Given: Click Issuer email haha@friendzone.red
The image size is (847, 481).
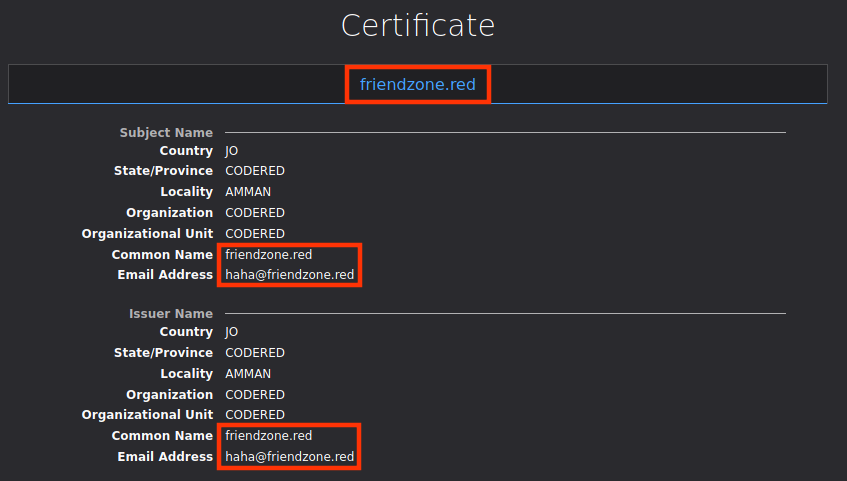Looking at the screenshot, I should click(x=289, y=457).
